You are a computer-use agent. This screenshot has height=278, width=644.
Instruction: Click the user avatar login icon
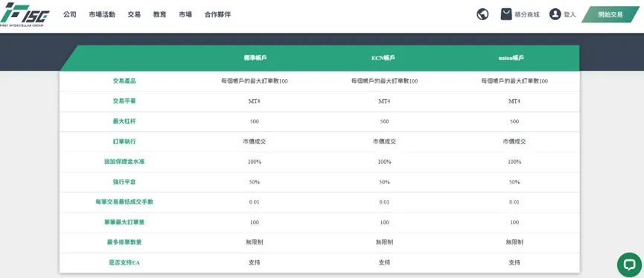(555, 14)
